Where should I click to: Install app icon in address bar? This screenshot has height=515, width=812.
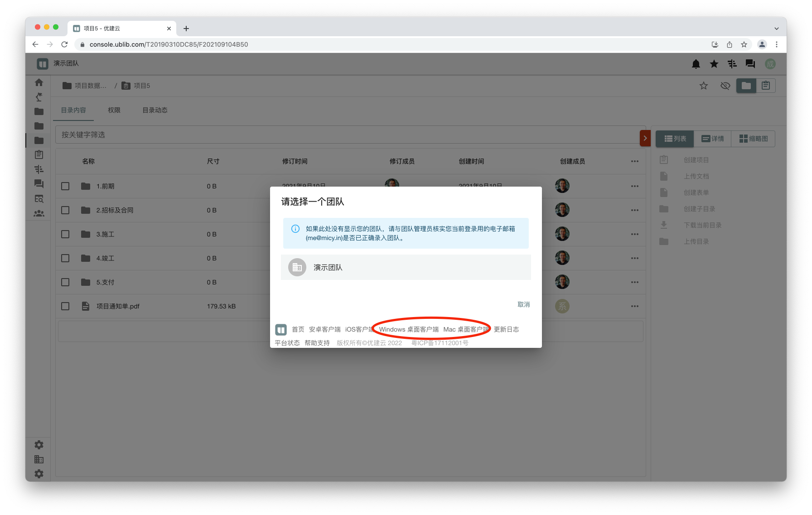[x=715, y=44]
